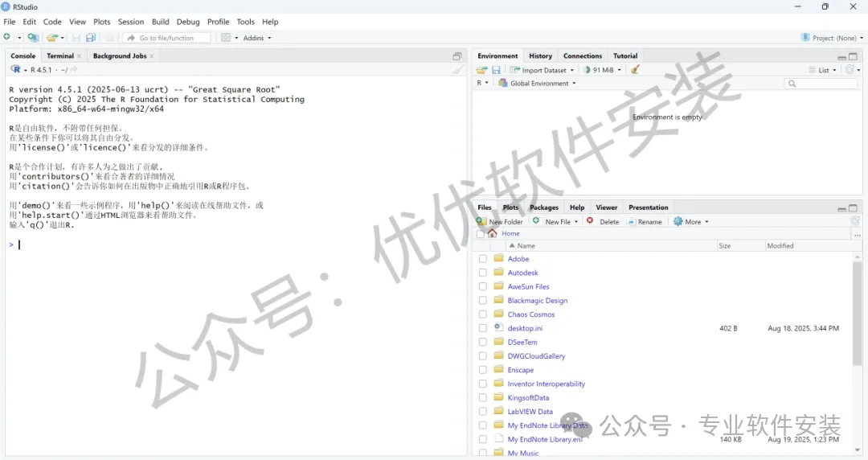The height and width of the screenshot is (460, 868).
Task: Click the Environment search box
Action: [x=821, y=83]
